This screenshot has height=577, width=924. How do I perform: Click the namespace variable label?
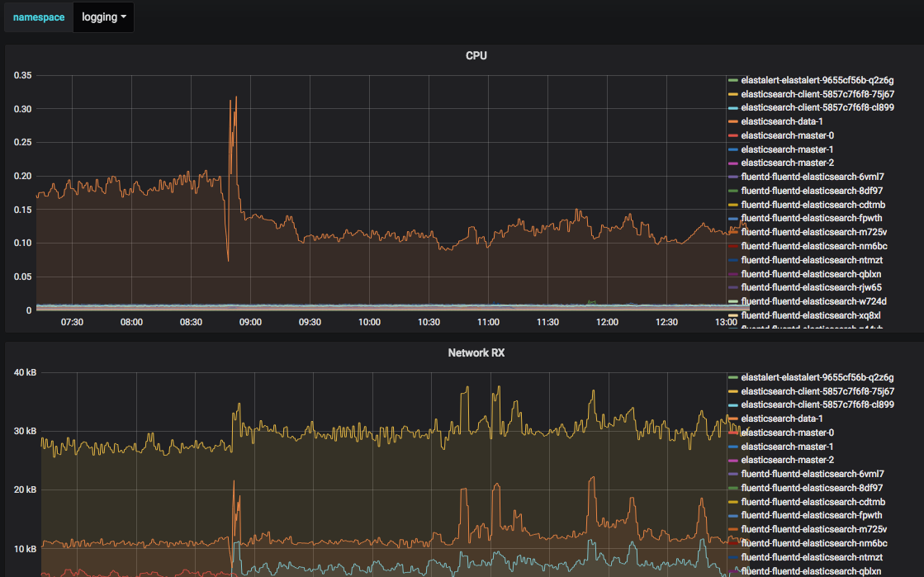39,17
